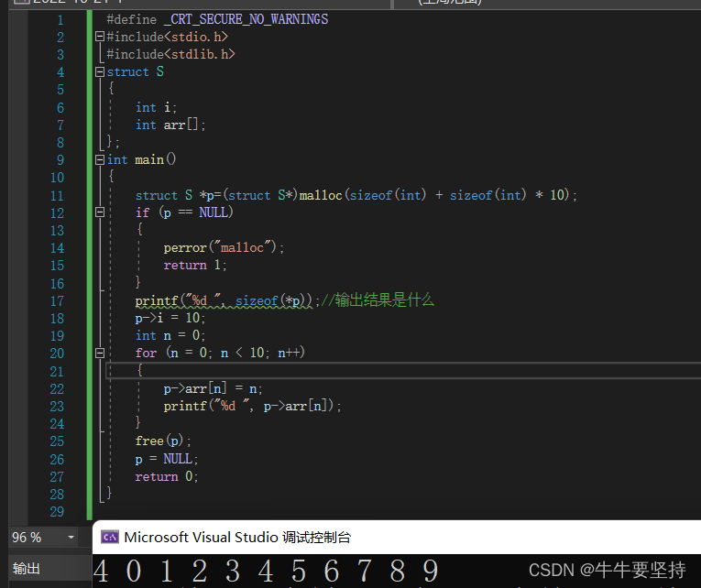
Task: Select the 输出 output panel tab
Action: (x=27, y=569)
